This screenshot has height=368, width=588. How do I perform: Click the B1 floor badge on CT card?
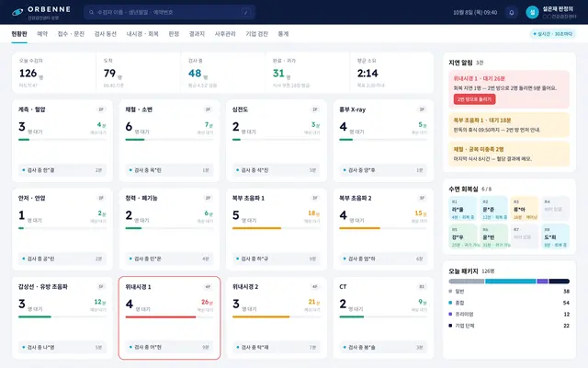pyautogui.click(x=422, y=287)
